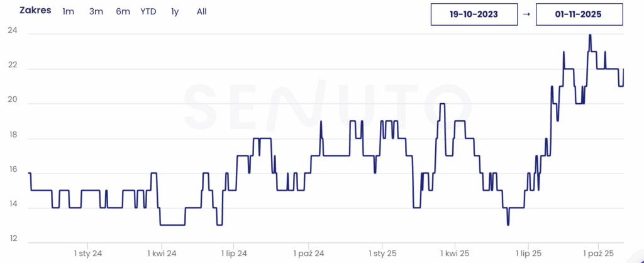Click the '1 kwi 24' x-axis label
This screenshot has height=263, width=644.
click(x=162, y=254)
